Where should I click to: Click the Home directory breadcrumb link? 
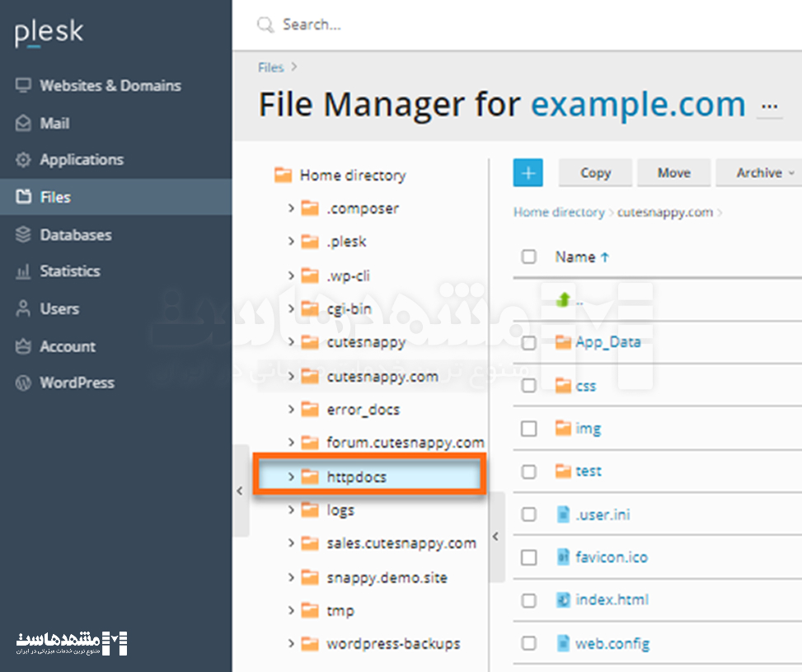pyautogui.click(x=559, y=212)
